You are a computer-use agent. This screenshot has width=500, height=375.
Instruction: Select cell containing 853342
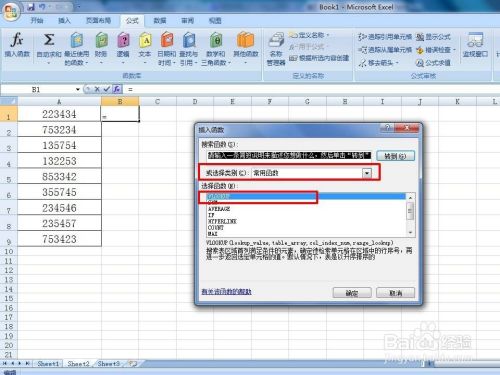pyautogui.click(x=59, y=176)
